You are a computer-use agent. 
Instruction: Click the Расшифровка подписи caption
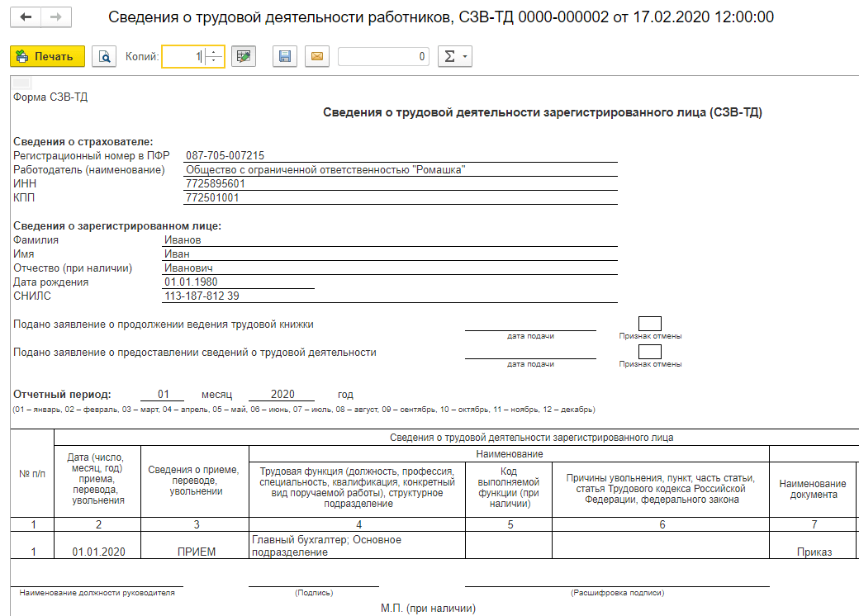tap(618, 592)
